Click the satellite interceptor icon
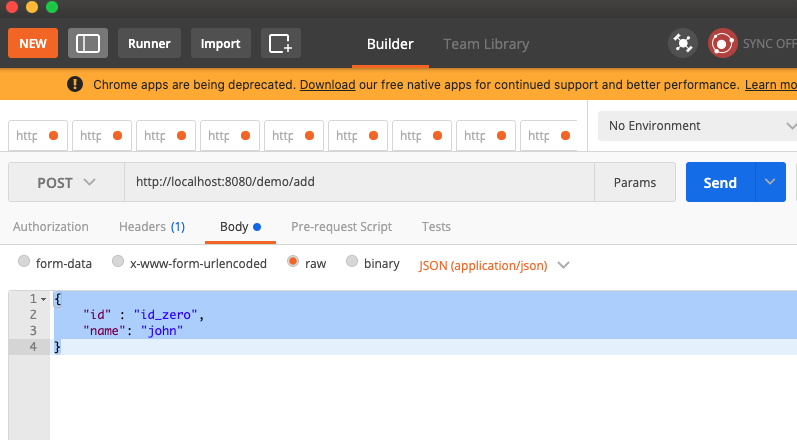The height and width of the screenshot is (440, 797). click(x=683, y=43)
